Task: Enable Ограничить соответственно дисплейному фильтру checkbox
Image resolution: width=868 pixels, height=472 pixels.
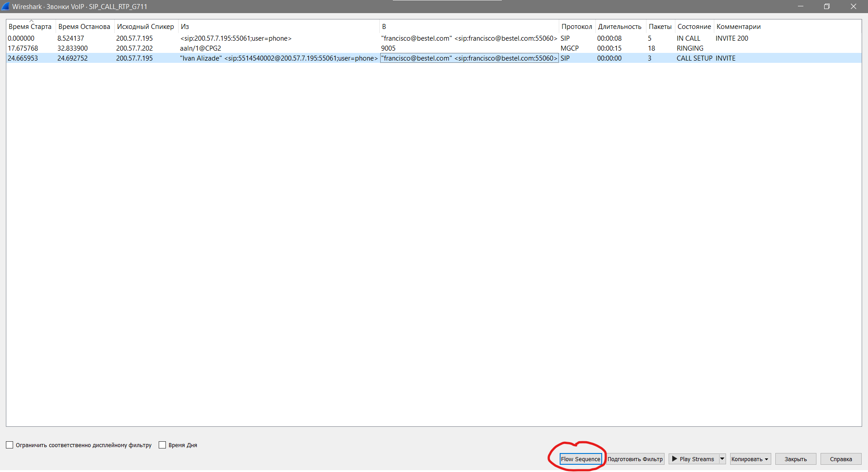Action: [x=9, y=445]
